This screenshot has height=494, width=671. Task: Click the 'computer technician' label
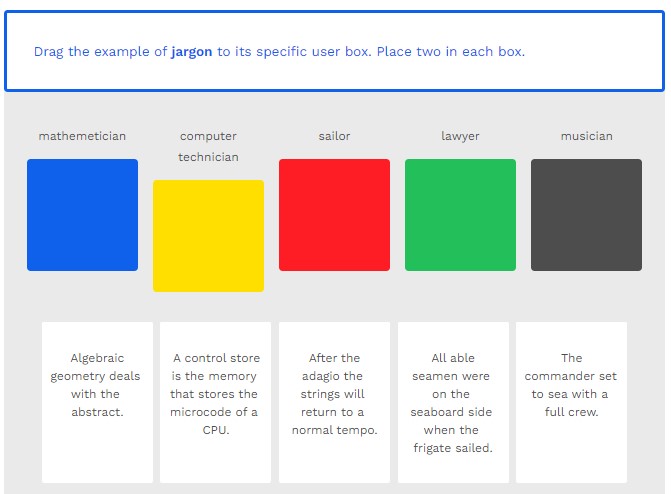pyautogui.click(x=208, y=146)
